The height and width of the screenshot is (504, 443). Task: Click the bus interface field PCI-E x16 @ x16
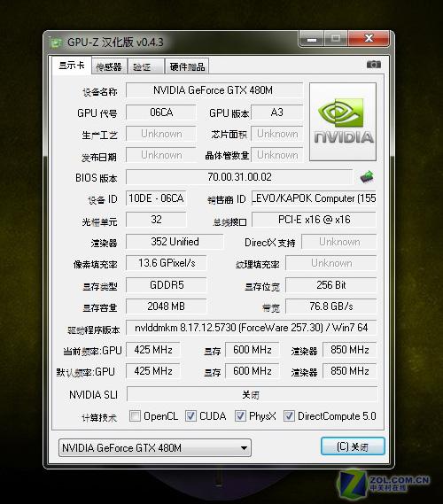pyautogui.click(x=314, y=220)
